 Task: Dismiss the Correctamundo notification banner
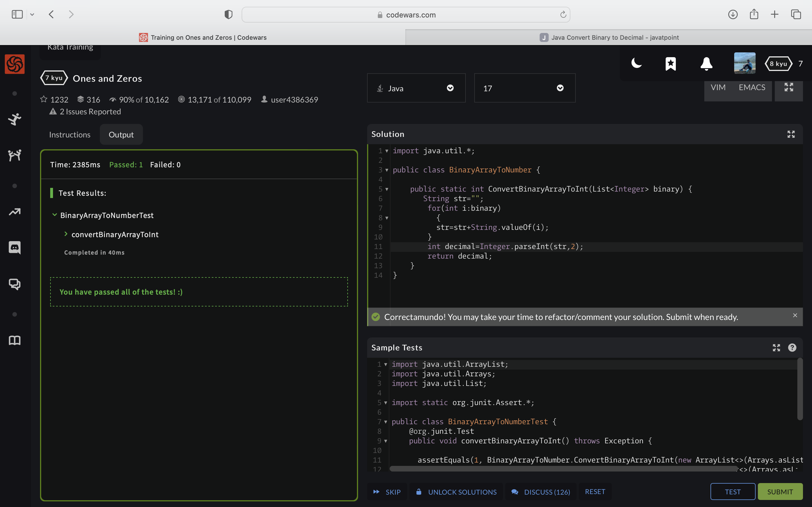click(x=795, y=315)
